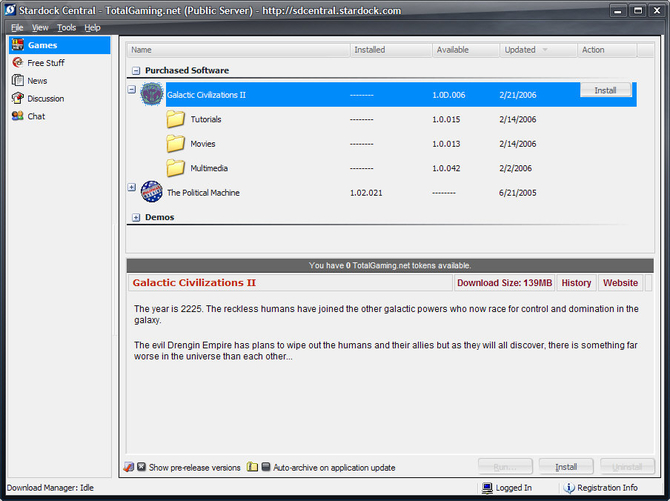This screenshot has width=670, height=501.
Task: Click Multimedia available version 1.0.042
Action: pyautogui.click(x=446, y=168)
